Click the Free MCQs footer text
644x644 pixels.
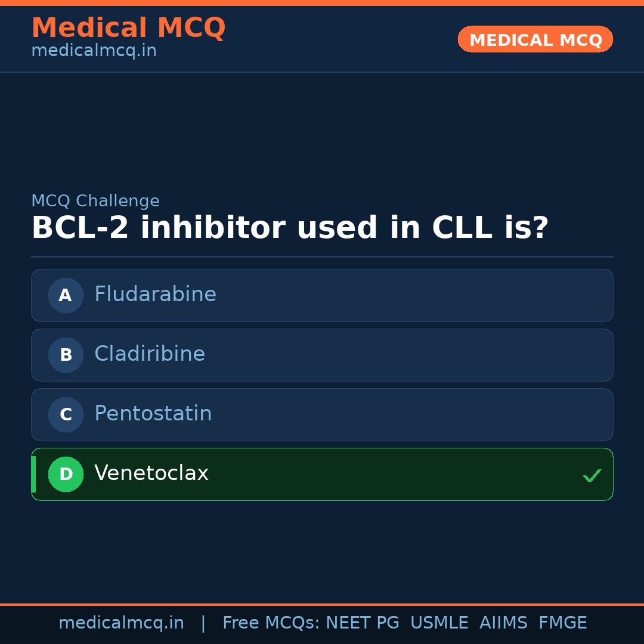(x=271, y=623)
